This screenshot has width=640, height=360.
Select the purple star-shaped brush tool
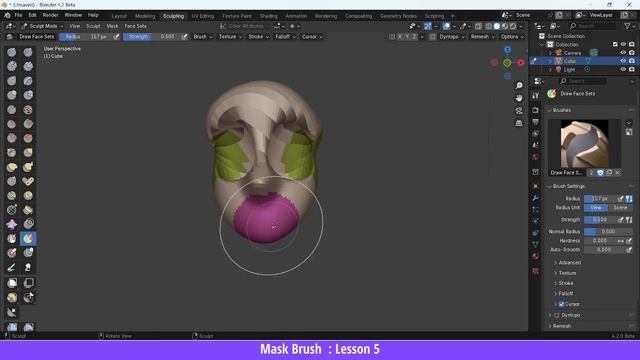(11, 224)
